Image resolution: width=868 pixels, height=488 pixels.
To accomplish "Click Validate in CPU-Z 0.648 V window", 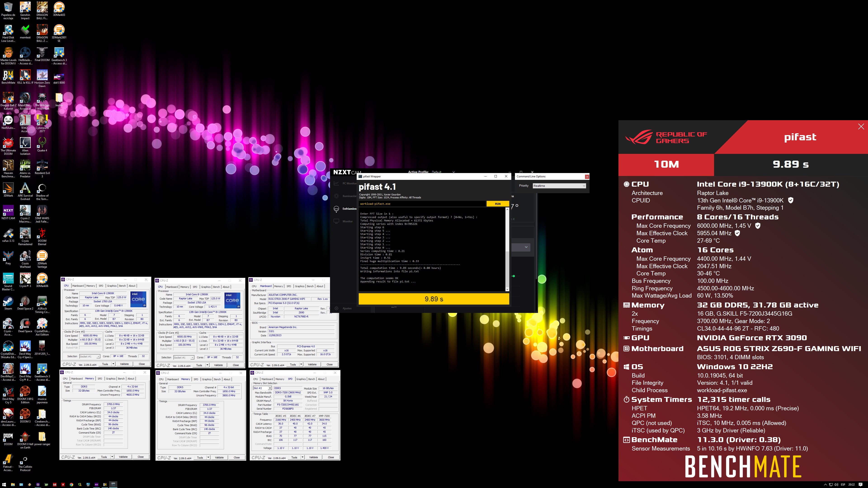I will pos(124,364).
